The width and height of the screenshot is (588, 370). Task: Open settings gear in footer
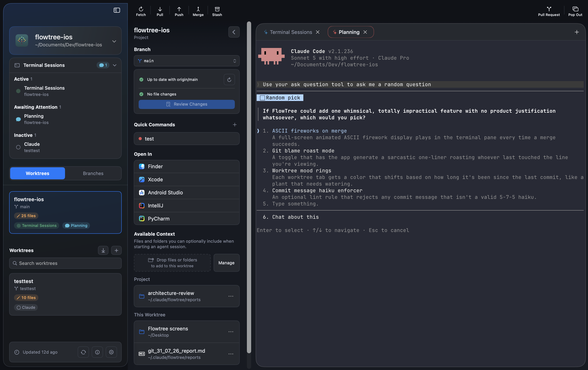coord(111,352)
